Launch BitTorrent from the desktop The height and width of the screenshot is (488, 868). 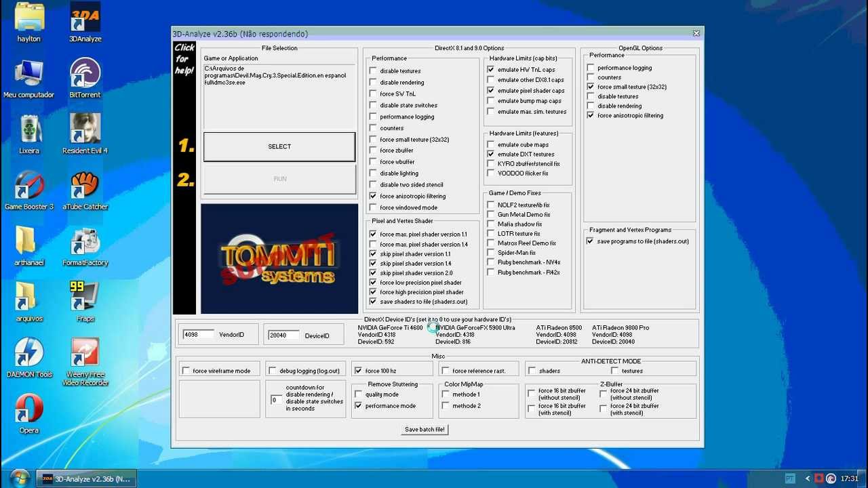pos(85,79)
